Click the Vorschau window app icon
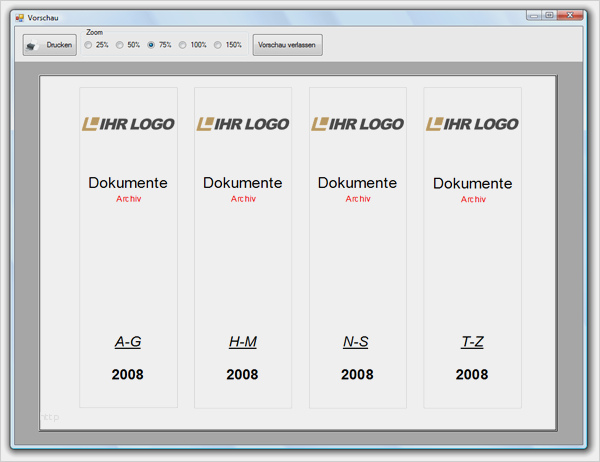The image size is (600, 462). click(20, 18)
